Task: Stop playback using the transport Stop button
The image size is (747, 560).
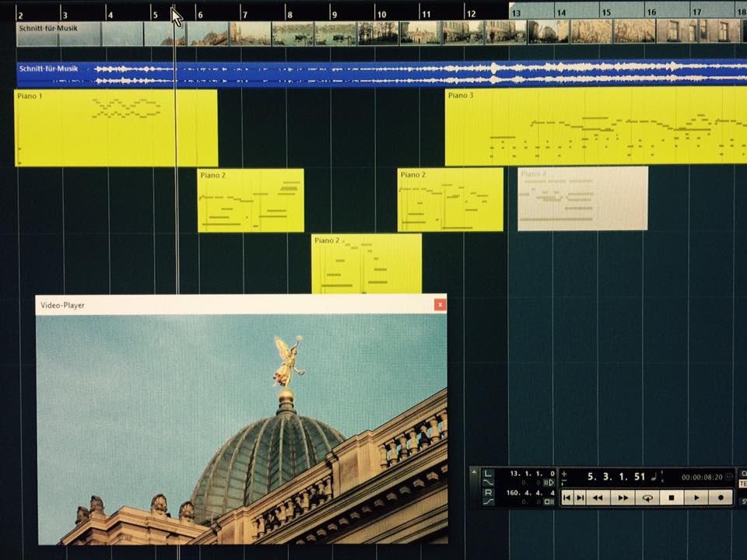Action: pyautogui.click(x=672, y=498)
